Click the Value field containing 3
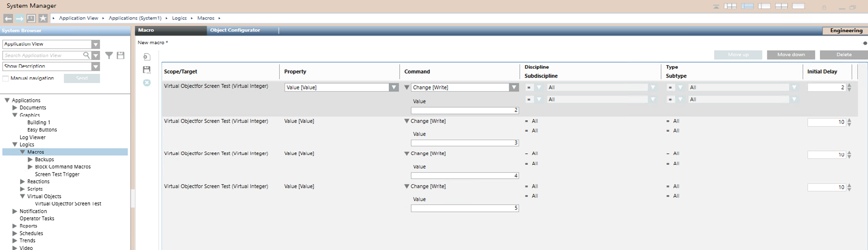This screenshot has width=868, height=250. pos(464,143)
